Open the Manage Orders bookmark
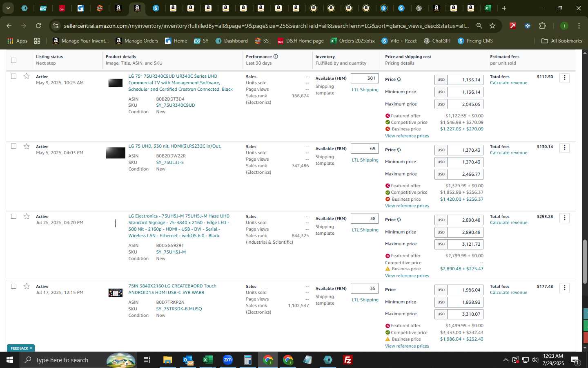The width and height of the screenshot is (588, 368). pos(137,41)
